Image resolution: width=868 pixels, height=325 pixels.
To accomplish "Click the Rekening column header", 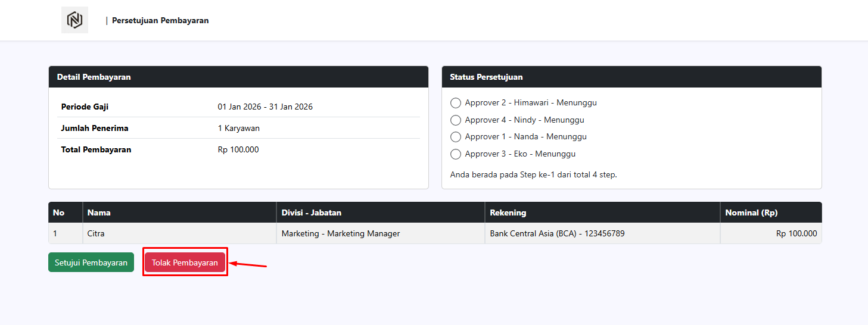I will [x=508, y=212].
